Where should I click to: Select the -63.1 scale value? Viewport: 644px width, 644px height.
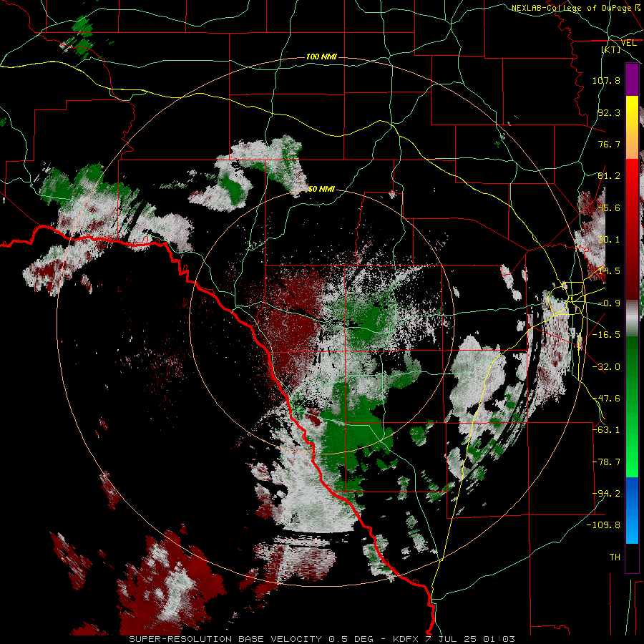pos(606,430)
